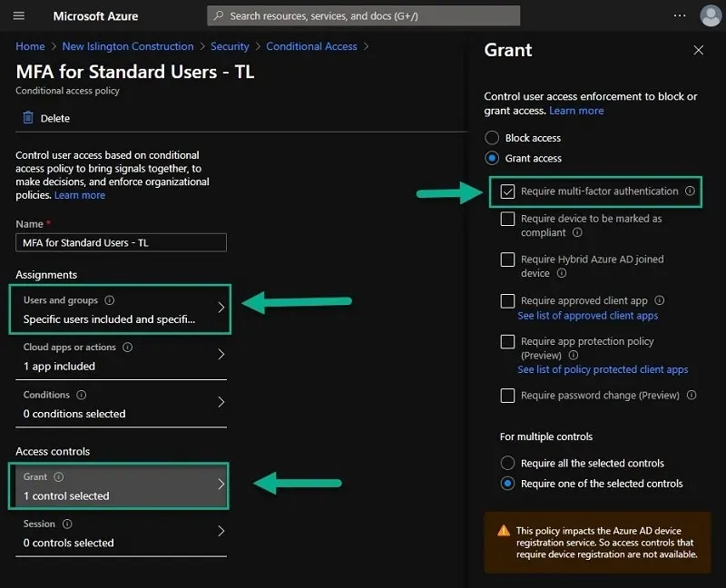
Task: Click the trash can Delete icon
Action: pyautogui.click(x=28, y=118)
